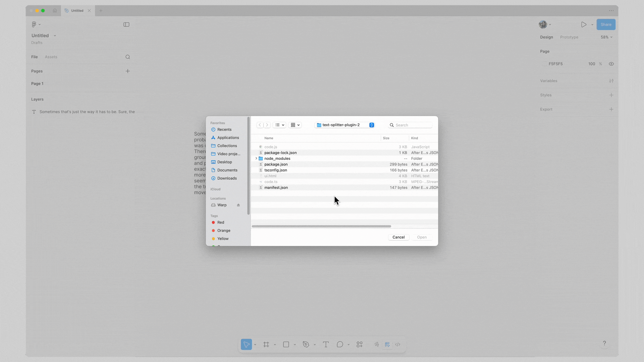The height and width of the screenshot is (362, 644).
Task: Select the Frame tool
Action: [x=266, y=344]
